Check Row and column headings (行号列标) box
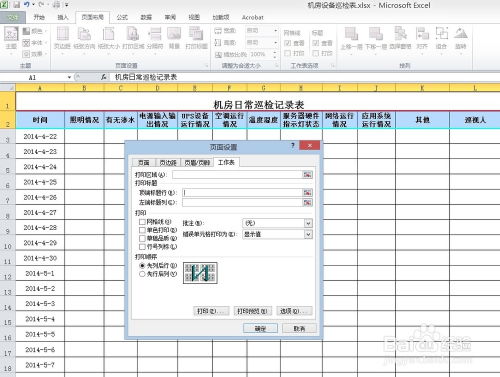 coord(142,247)
